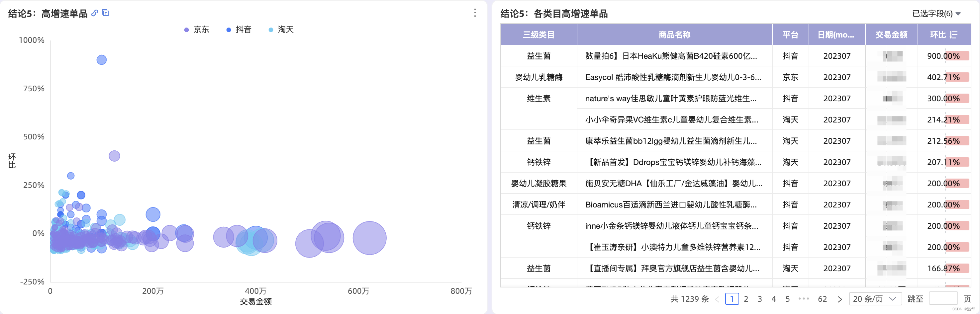This screenshot has width=980, height=314.
Task: Go to page 2
Action: (x=746, y=299)
